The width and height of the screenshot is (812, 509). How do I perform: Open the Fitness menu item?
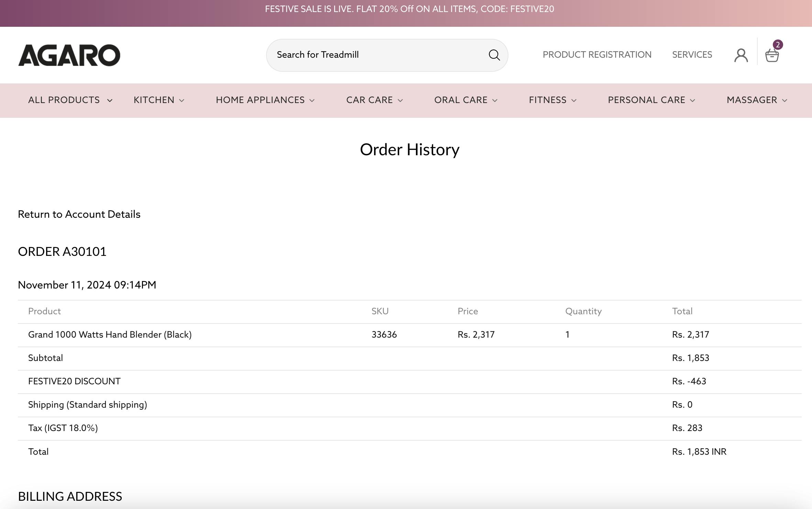547,100
